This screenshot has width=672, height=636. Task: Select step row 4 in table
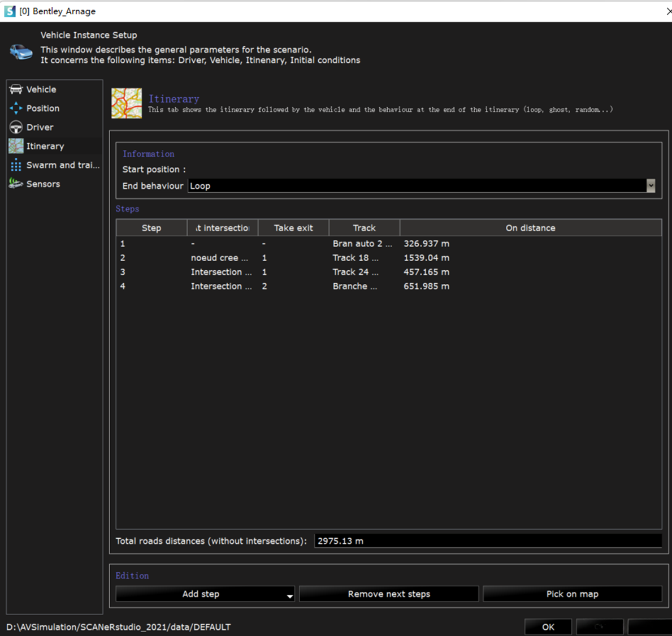(x=389, y=286)
